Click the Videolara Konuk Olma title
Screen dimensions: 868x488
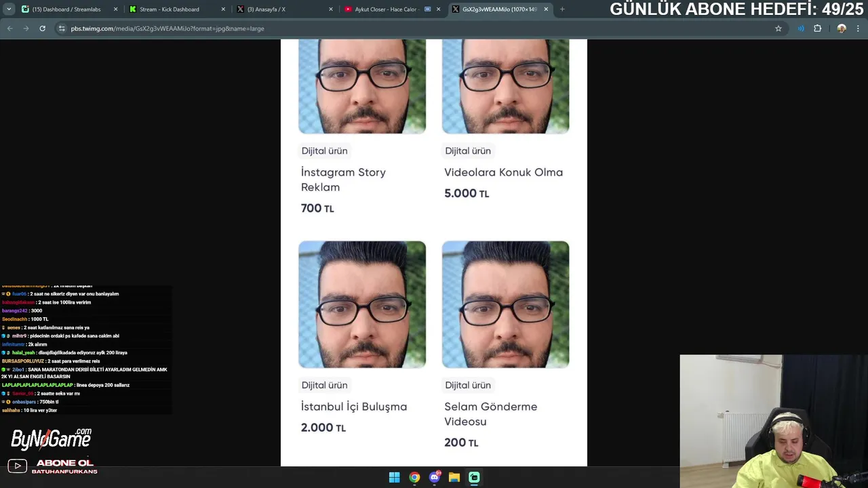coord(503,172)
